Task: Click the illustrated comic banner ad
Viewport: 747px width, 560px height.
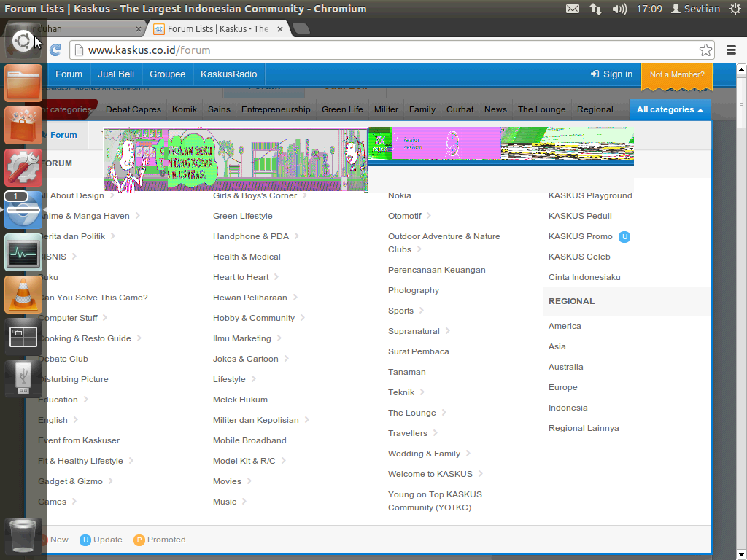Action: pyautogui.click(x=236, y=160)
